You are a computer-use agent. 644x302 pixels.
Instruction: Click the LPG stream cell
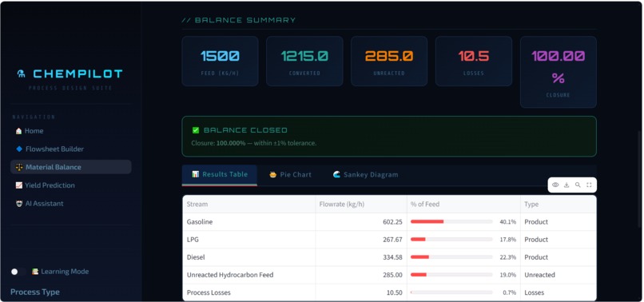(249, 240)
